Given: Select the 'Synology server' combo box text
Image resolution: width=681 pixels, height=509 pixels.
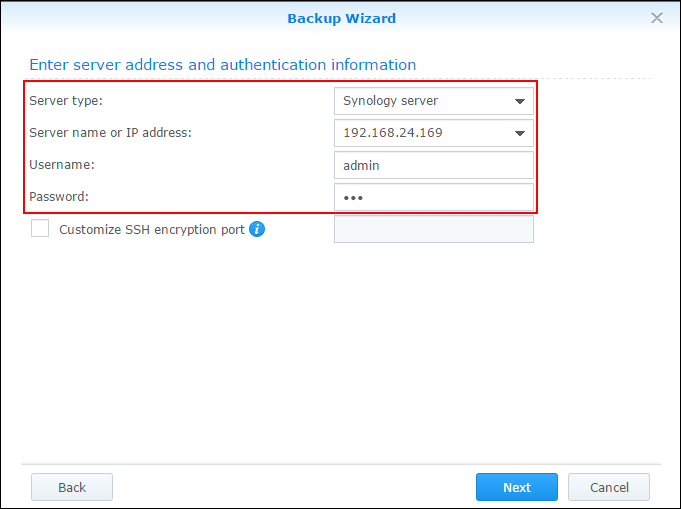Looking at the screenshot, I should click(390, 101).
